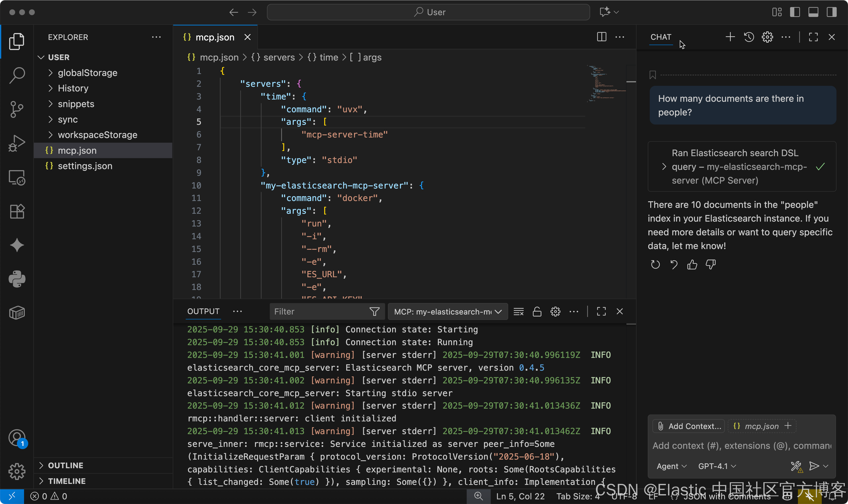848x504 pixels.
Task: Open the Manage gear in activity bar
Action: (17, 472)
